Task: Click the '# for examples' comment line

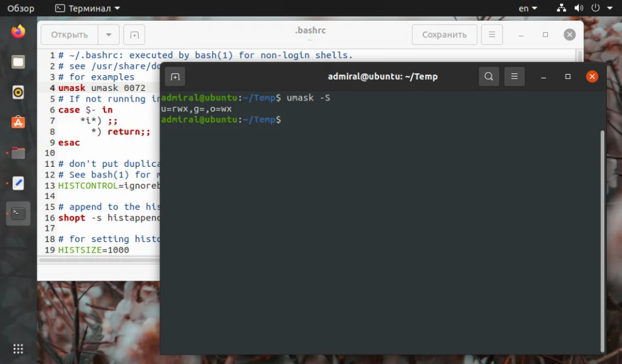Action: coord(96,77)
